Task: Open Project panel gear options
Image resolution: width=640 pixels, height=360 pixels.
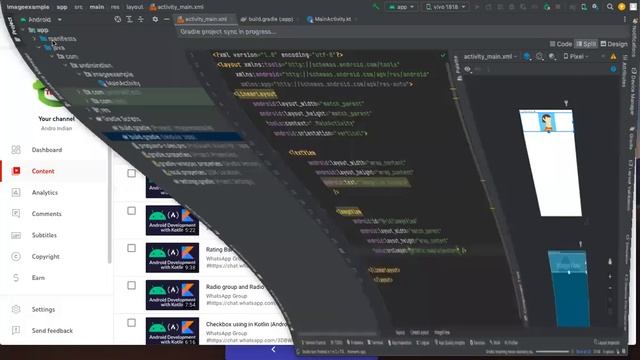Action: pyautogui.click(x=155, y=19)
